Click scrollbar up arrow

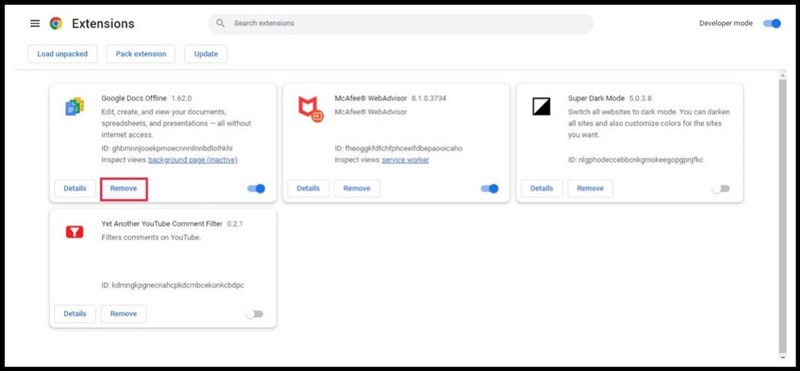coord(783,75)
